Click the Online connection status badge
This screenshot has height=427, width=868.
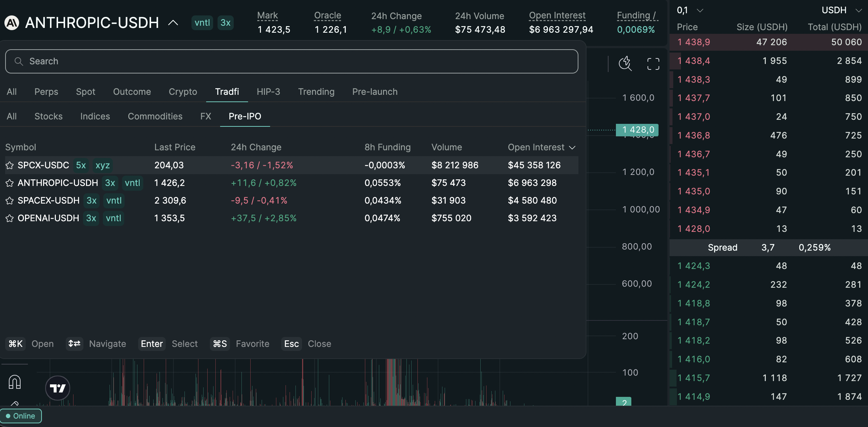point(21,416)
